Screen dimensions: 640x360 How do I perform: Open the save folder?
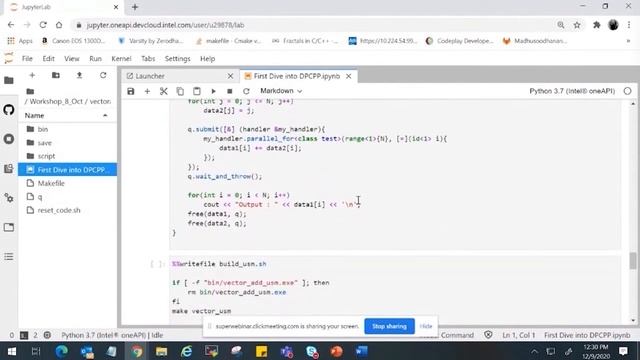[x=67, y=143]
